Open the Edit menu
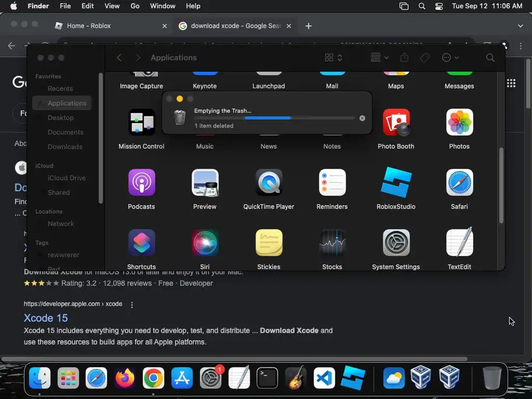The width and height of the screenshot is (532, 399). (87, 6)
